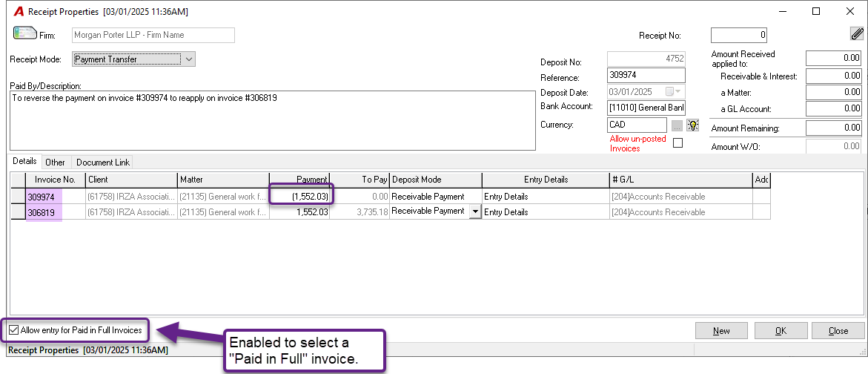Image resolution: width=868 pixels, height=374 pixels.
Task: Click the Deposit Mode column header
Action: point(436,180)
